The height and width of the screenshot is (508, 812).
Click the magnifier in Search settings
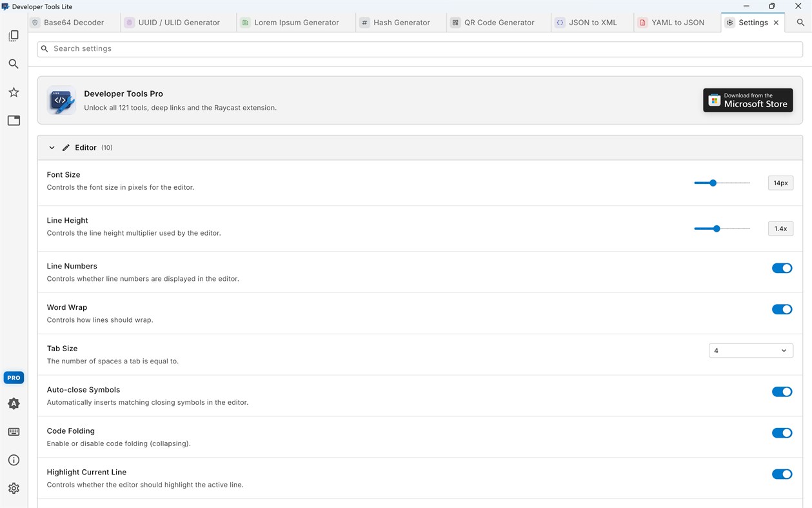click(x=45, y=48)
